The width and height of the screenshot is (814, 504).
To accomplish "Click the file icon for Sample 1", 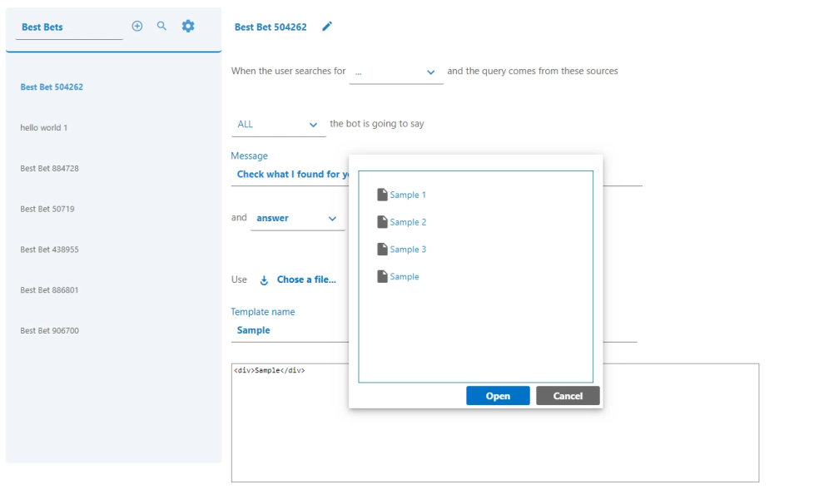I will point(382,195).
